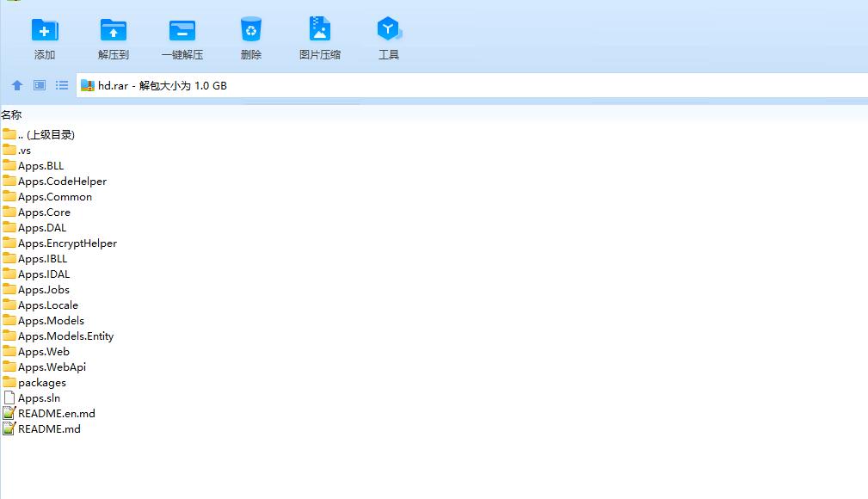
Task: Select the Apps.EncryptHelper folder
Action: pos(67,243)
